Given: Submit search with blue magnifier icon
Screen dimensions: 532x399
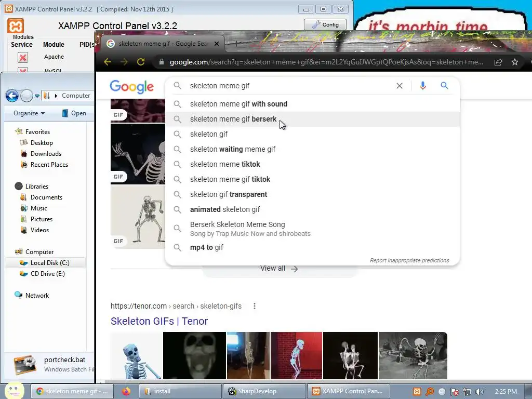Looking at the screenshot, I should pyautogui.click(x=445, y=86).
